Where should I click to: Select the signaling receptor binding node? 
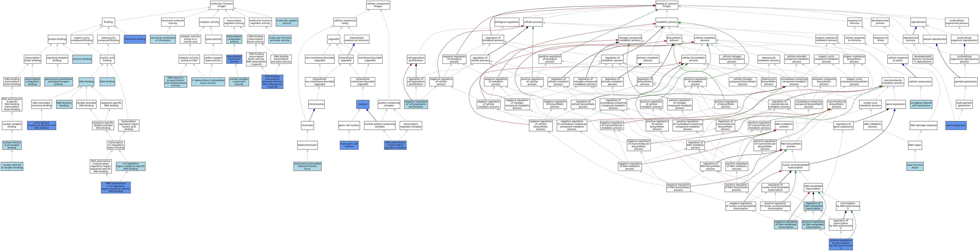pyautogui.click(x=57, y=59)
